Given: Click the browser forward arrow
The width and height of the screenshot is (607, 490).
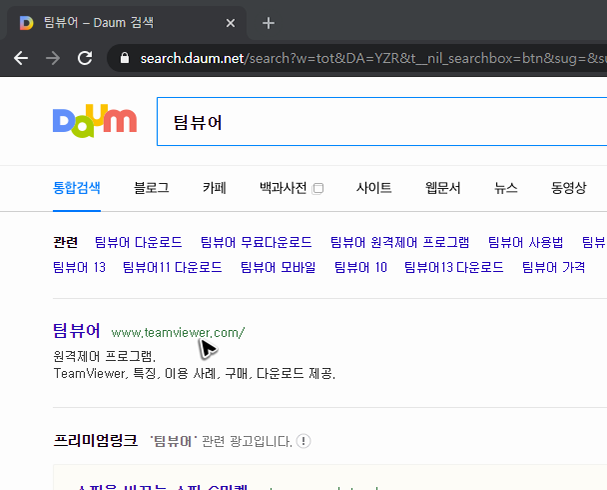Looking at the screenshot, I should 53,58.
